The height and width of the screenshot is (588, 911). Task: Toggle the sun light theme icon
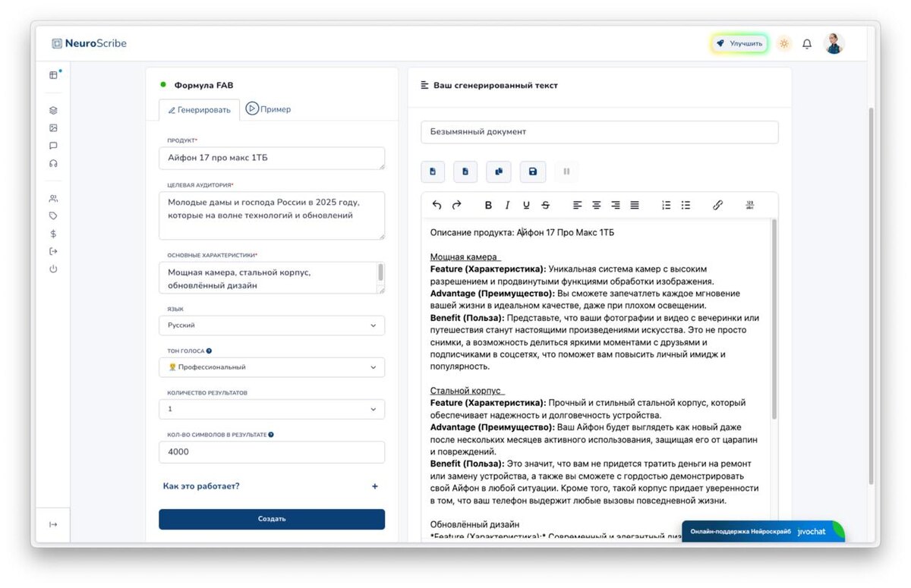[783, 44]
